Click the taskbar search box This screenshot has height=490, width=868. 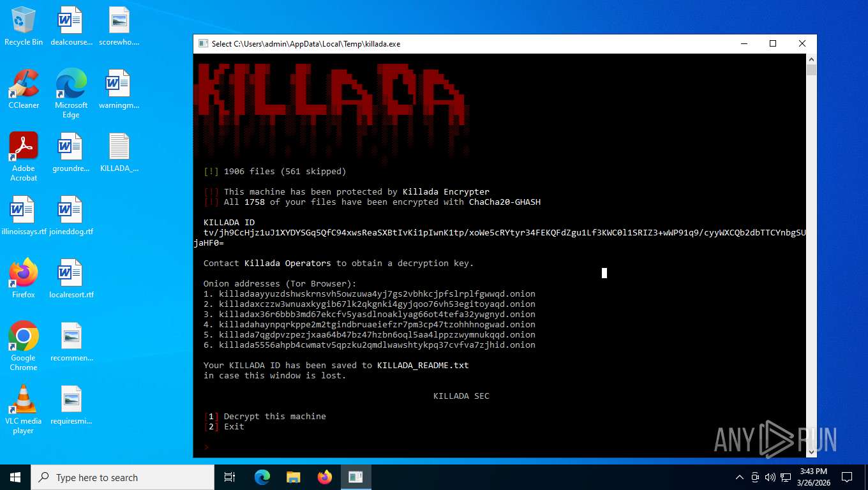(x=123, y=477)
